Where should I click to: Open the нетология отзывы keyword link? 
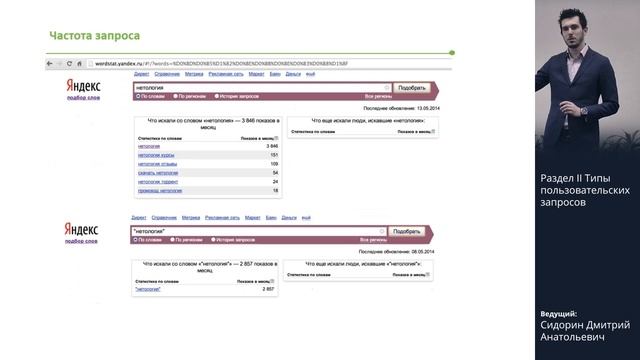(158, 164)
